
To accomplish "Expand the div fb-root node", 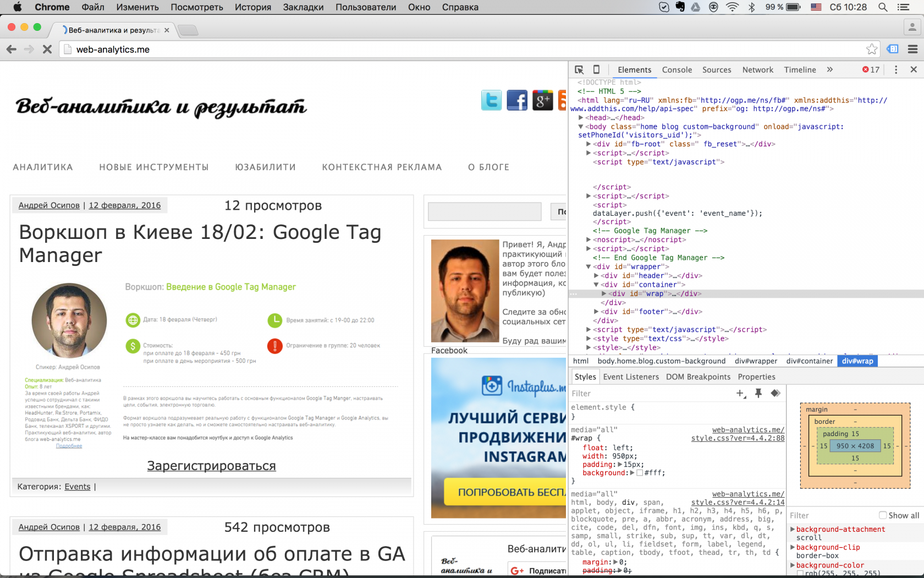I will point(588,144).
